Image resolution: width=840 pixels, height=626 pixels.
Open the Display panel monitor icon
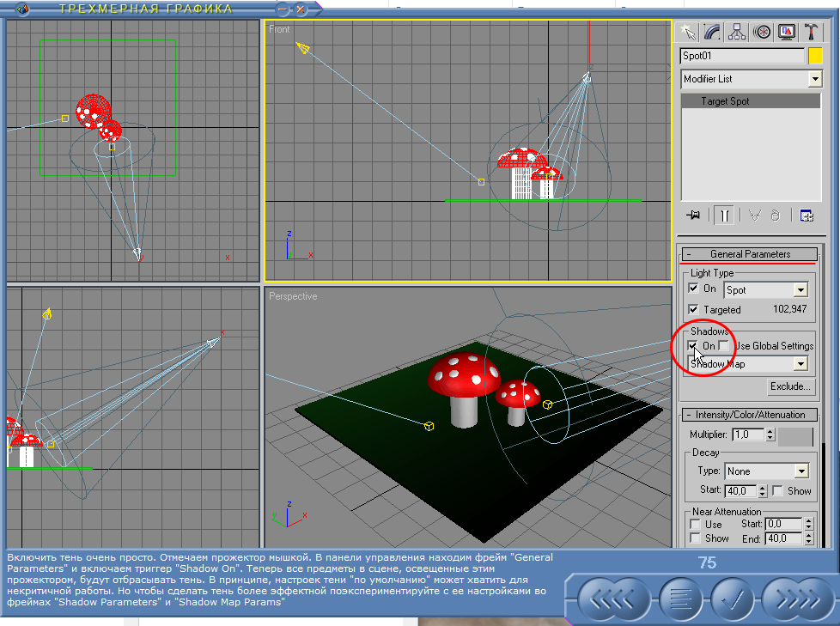(786, 32)
